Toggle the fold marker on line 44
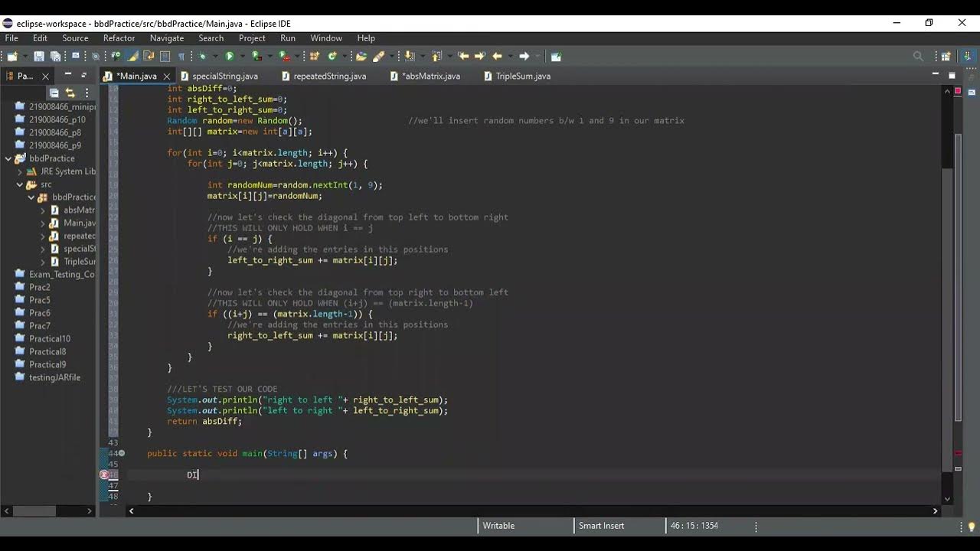The width and height of the screenshot is (980, 551). pyautogui.click(x=122, y=453)
